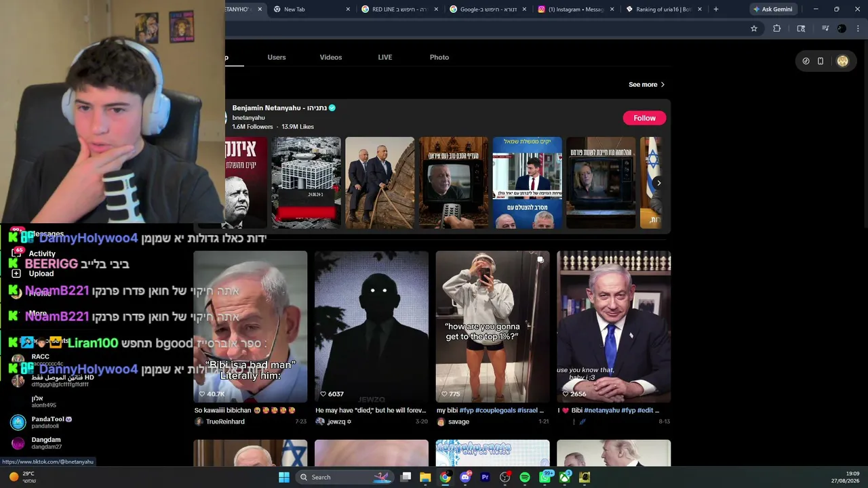
Task: Play the dark silhouette glowing-eyes video
Action: tap(372, 327)
